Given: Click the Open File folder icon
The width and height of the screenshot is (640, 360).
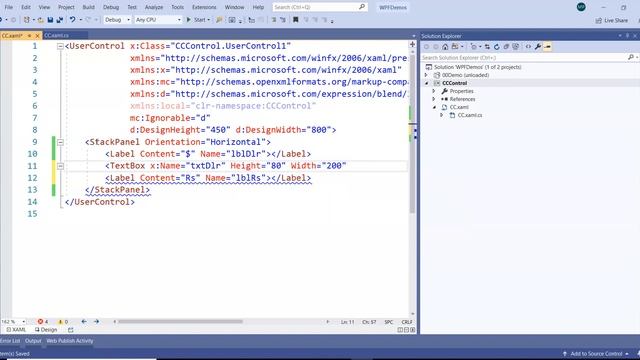Looking at the screenshot, I should tap(40, 20).
